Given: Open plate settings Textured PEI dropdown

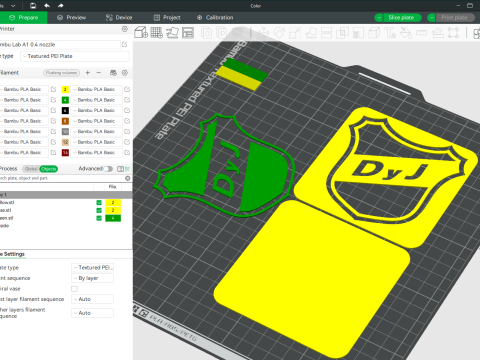Looking at the screenshot, I should click(92, 268).
